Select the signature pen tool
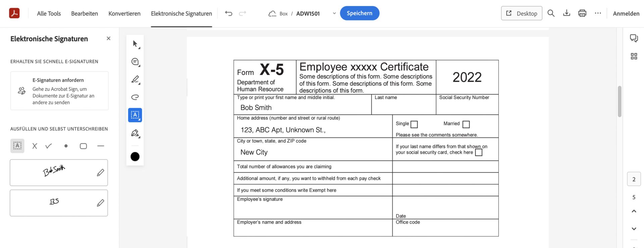The height and width of the screenshot is (248, 644). (135, 133)
